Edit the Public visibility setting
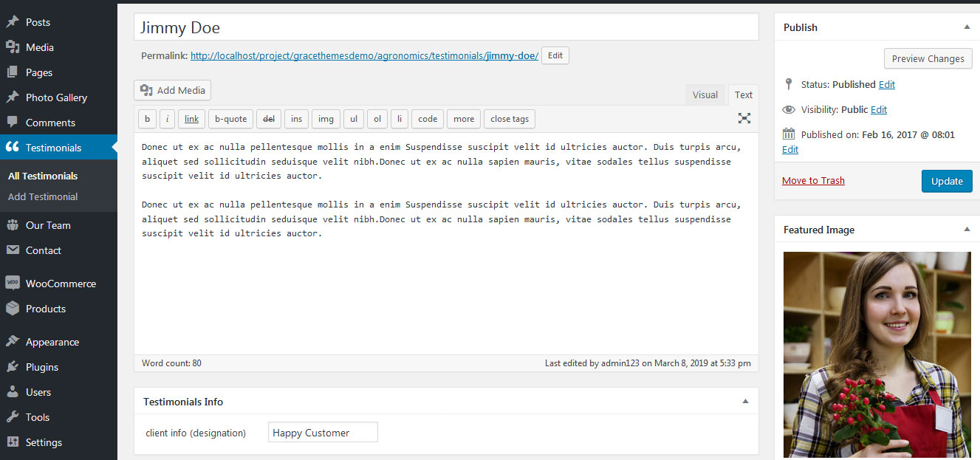This screenshot has height=460, width=980. pyautogui.click(x=879, y=109)
